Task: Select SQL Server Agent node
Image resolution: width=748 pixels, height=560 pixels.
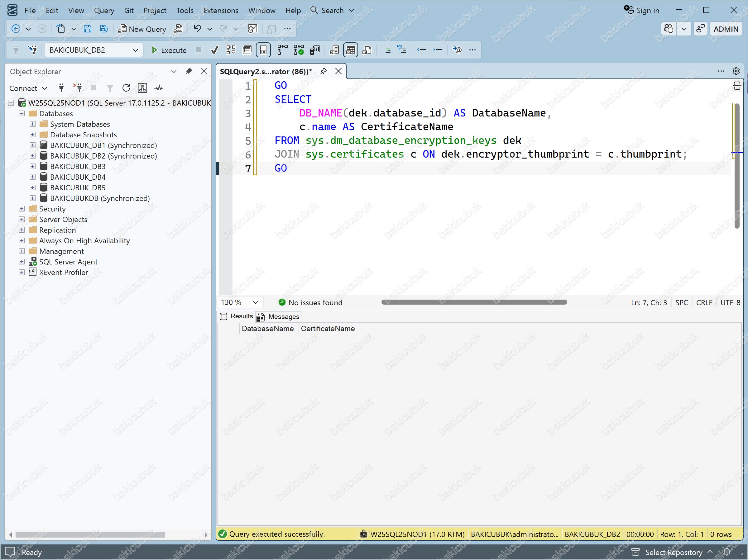Action: click(x=68, y=262)
